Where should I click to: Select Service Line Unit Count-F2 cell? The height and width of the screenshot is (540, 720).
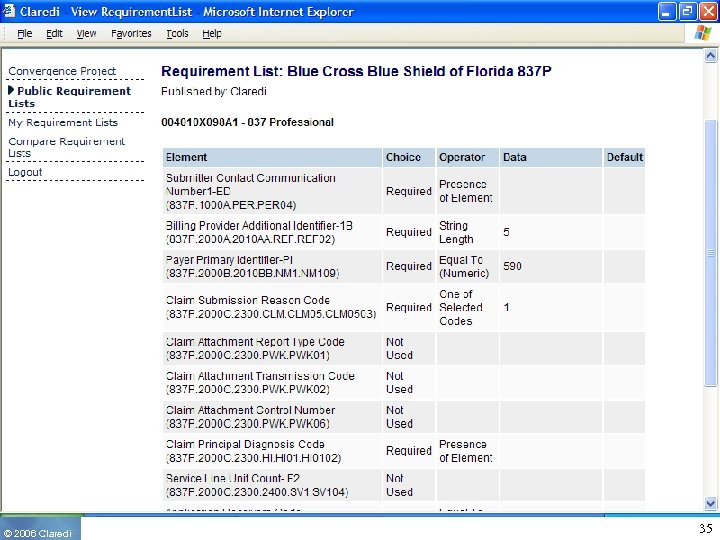pos(272,485)
